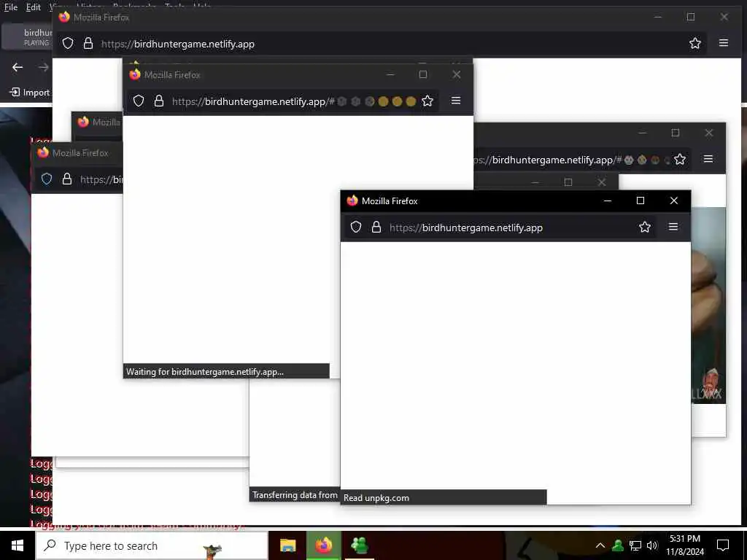Image resolution: width=747 pixels, height=560 pixels.
Task: Maximize the Firefox window showing 'Waiting for birdhuntergame'
Action: click(x=423, y=74)
